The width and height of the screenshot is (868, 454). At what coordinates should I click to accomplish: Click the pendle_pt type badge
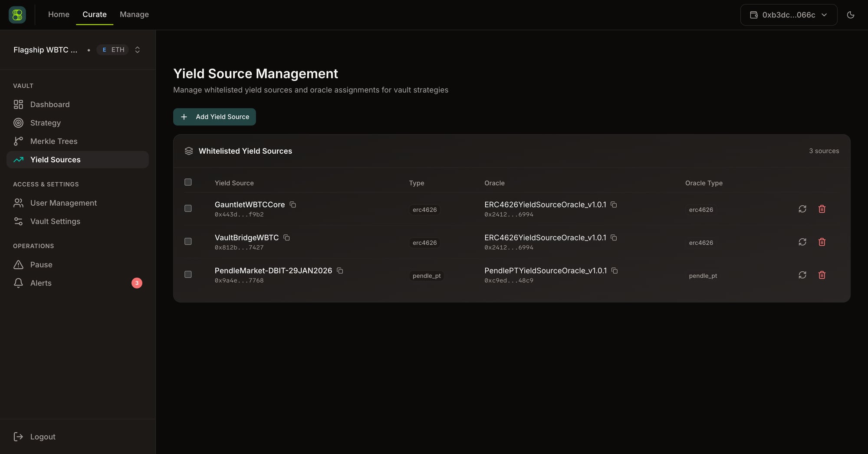click(x=427, y=276)
